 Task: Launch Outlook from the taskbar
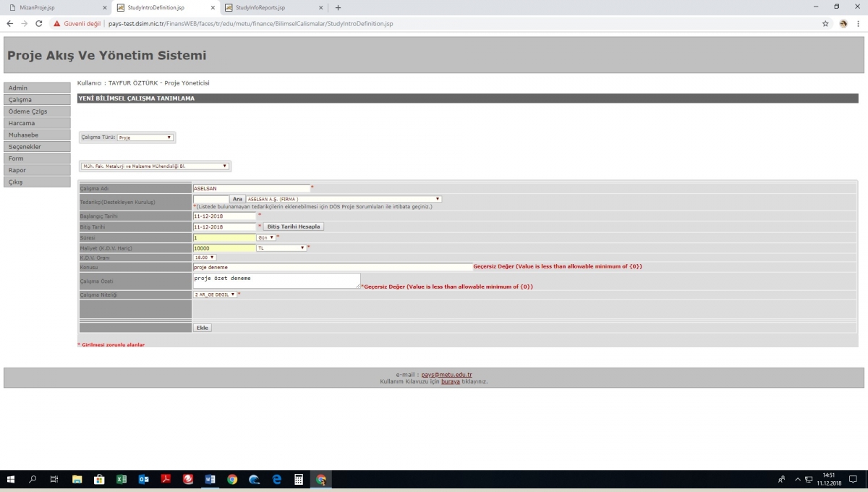(143, 480)
